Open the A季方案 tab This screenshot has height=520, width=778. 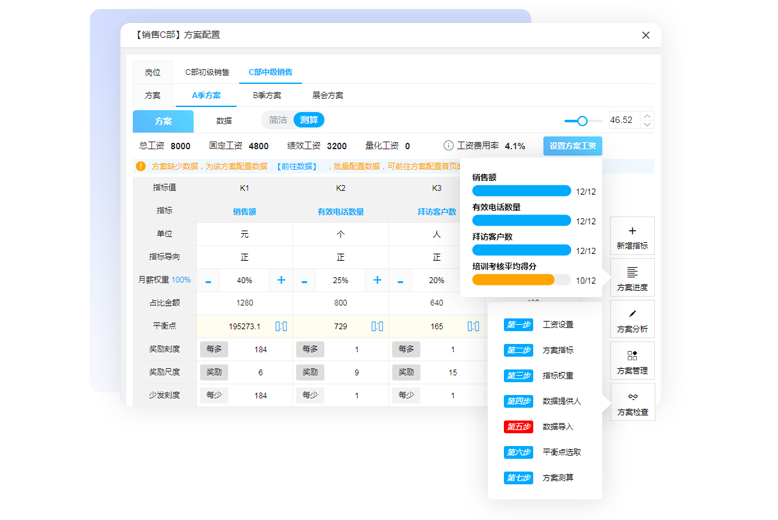[x=206, y=95]
